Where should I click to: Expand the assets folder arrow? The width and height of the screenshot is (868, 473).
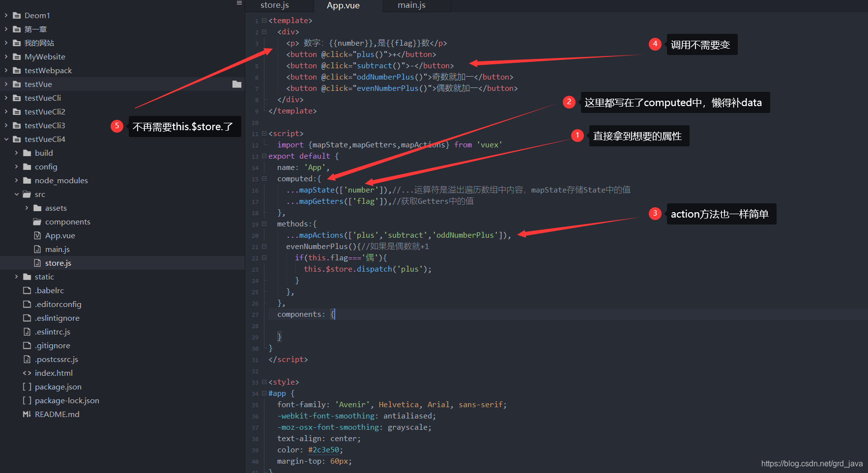[x=27, y=208]
